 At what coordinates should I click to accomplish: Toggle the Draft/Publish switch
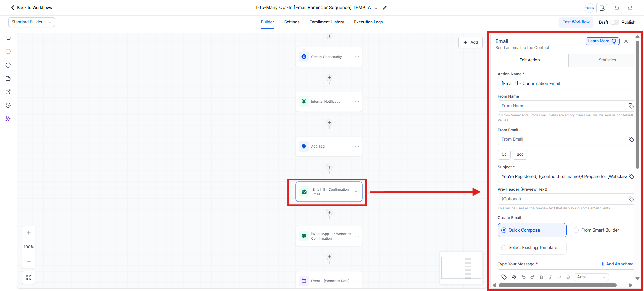(x=615, y=22)
